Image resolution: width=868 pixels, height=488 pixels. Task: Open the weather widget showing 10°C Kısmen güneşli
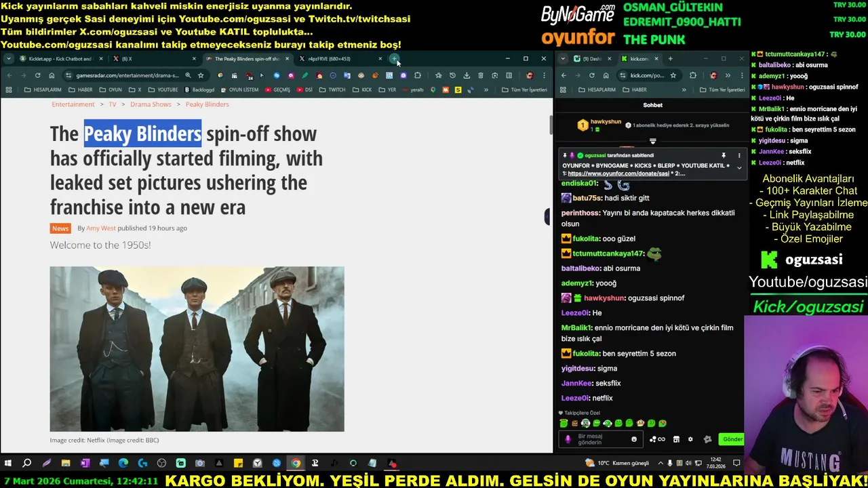tap(618, 463)
